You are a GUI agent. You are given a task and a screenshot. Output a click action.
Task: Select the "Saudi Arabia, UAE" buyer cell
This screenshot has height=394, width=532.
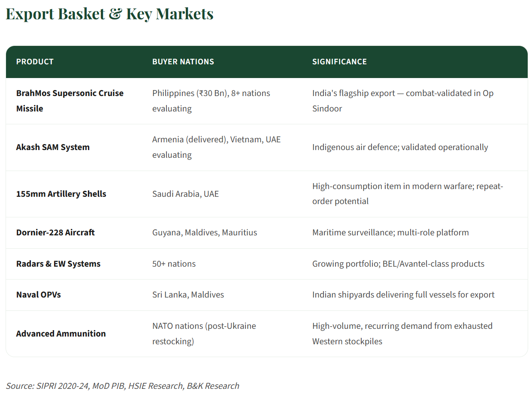pos(185,194)
